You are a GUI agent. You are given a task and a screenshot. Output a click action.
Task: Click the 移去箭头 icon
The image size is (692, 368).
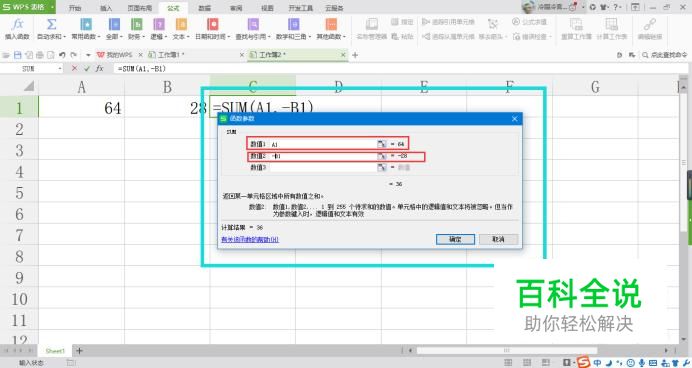coord(493,24)
